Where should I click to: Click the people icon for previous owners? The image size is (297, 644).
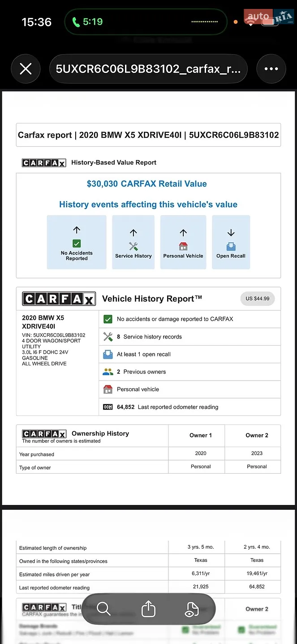click(108, 372)
